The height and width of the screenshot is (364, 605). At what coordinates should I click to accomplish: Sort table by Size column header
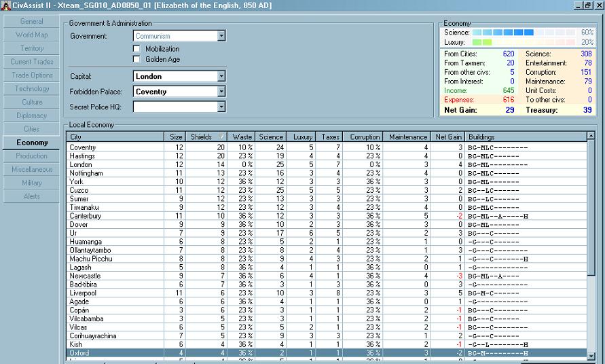tap(175, 136)
